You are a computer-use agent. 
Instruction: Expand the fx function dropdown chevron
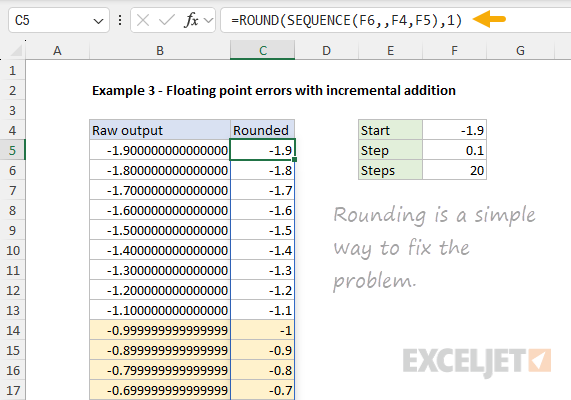point(208,20)
